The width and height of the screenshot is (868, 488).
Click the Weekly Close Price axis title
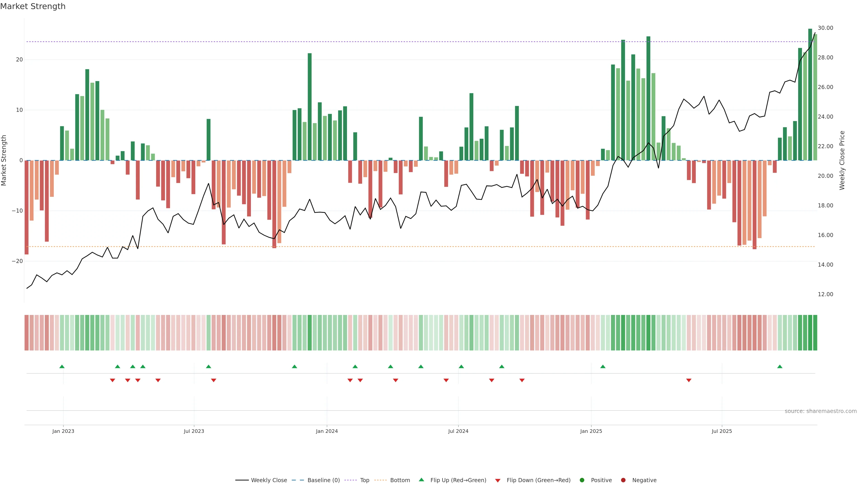click(842, 160)
